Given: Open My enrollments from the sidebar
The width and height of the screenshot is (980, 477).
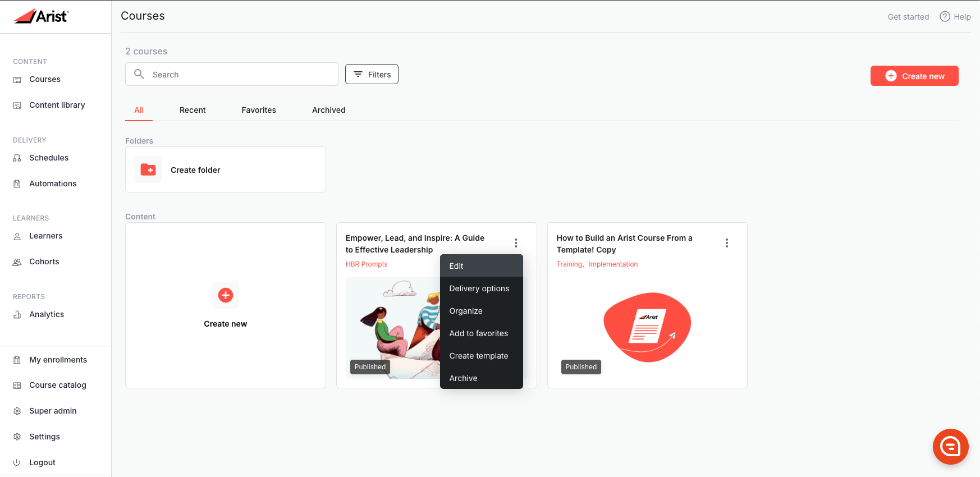Looking at the screenshot, I should coord(58,360).
